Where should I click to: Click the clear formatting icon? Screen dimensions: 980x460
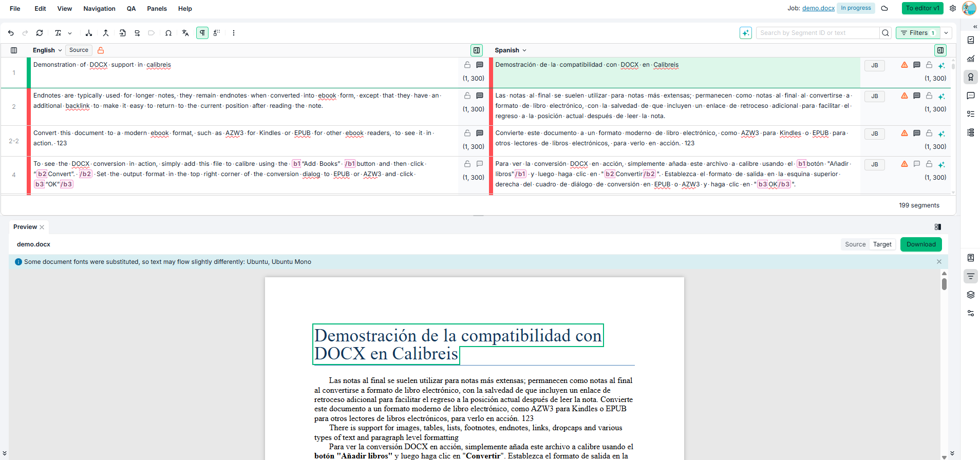point(58,33)
